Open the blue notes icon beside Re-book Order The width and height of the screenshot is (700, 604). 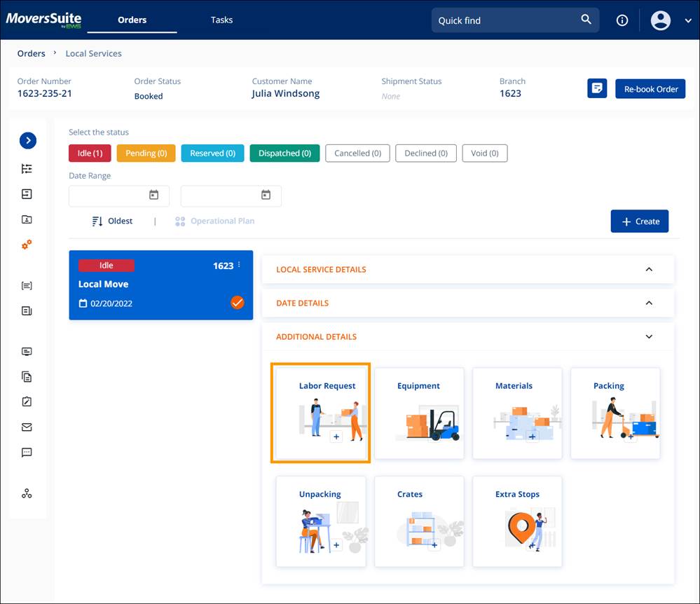(597, 88)
